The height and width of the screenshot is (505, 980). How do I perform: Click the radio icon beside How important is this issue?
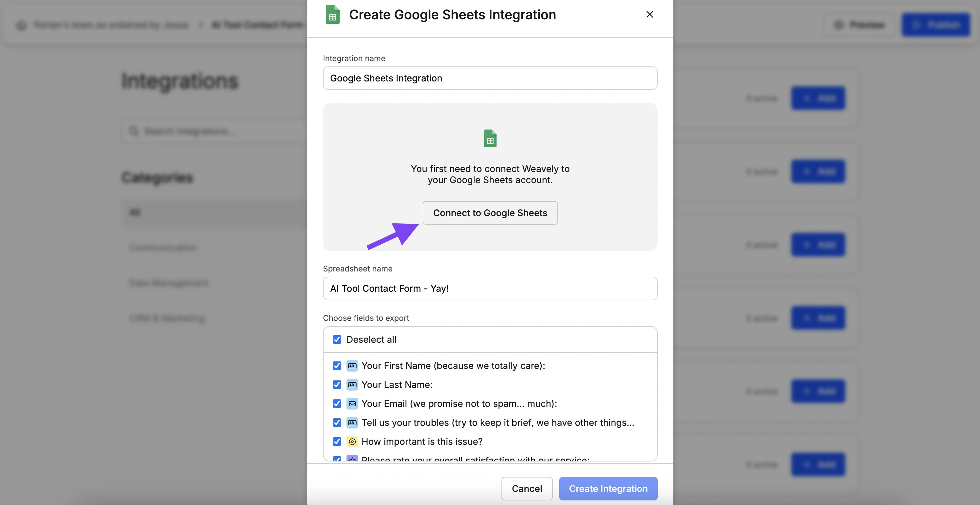(x=352, y=442)
